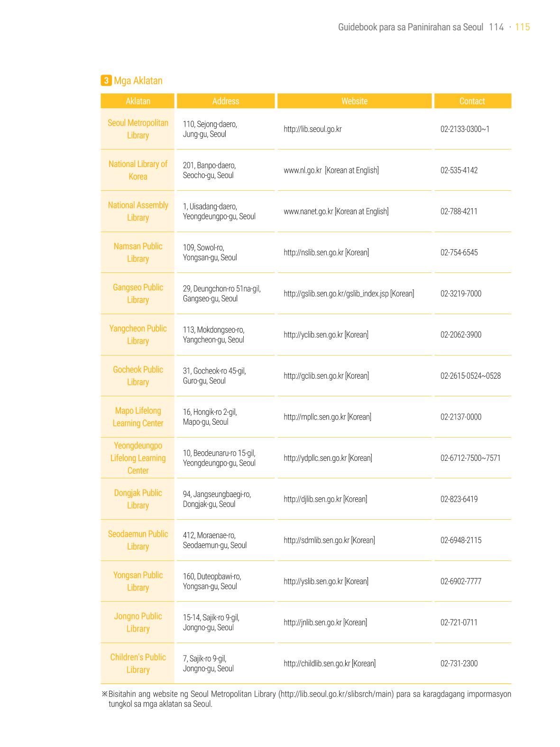Open the www.nl.go.kr website link
Viewport: 560px width, 747px height.
point(303,170)
